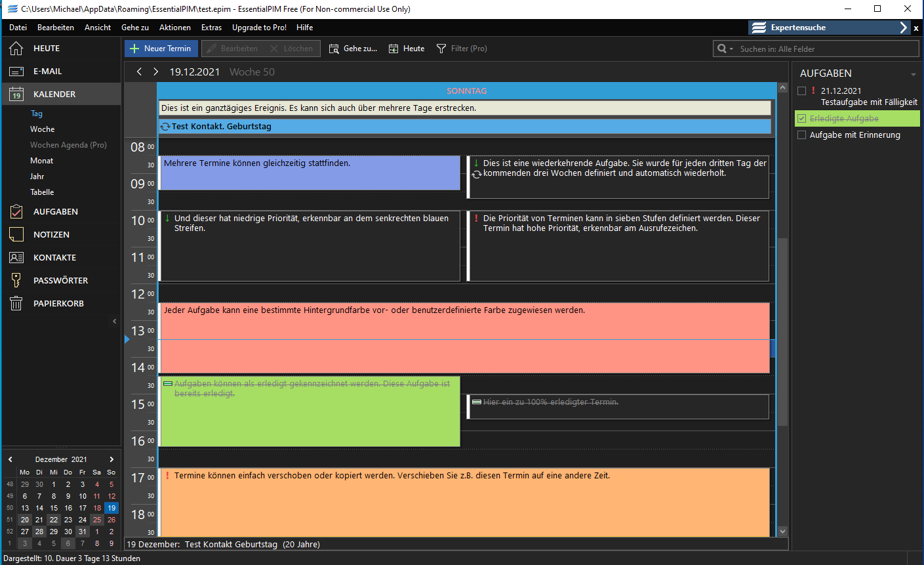The image size is (924, 565).
Task: Check the Aufgabe mit Erinnerung checkbox
Action: [801, 135]
